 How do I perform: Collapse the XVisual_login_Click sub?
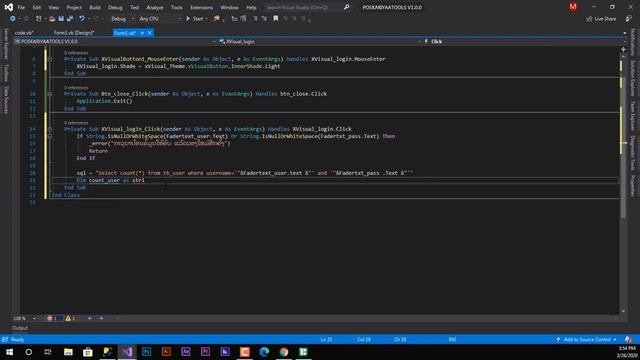click(x=50, y=129)
